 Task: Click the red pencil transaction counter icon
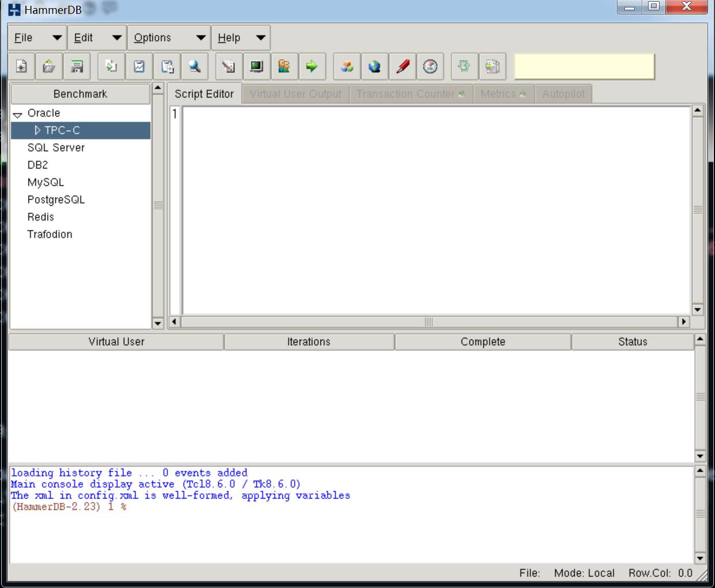[403, 66]
